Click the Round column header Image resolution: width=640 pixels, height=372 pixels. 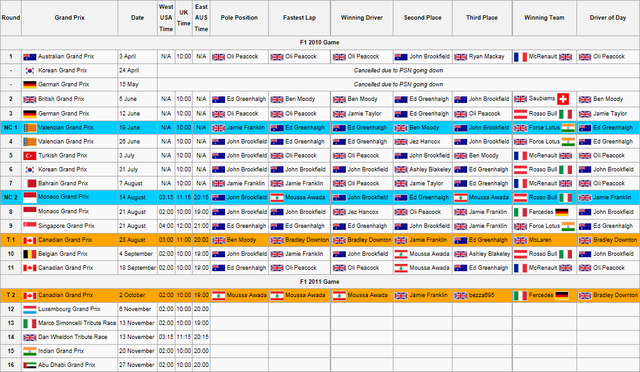(11, 18)
